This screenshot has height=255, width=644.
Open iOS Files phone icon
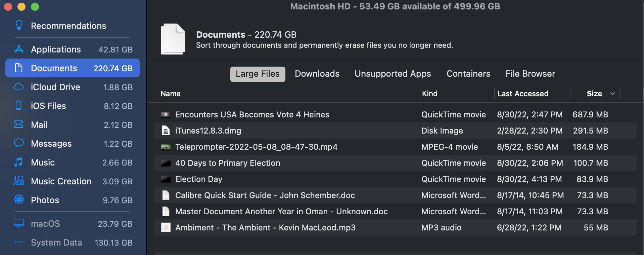coord(19,106)
